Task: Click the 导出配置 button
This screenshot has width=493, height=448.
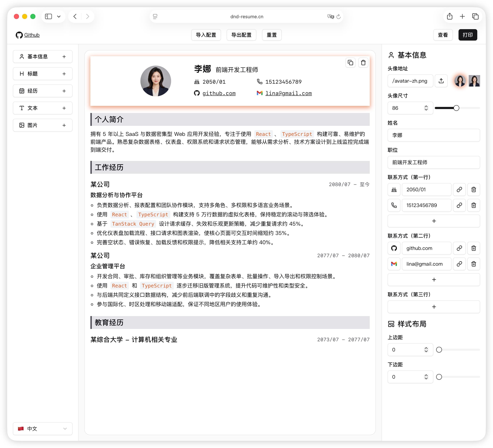Action: tap(241, 35)
